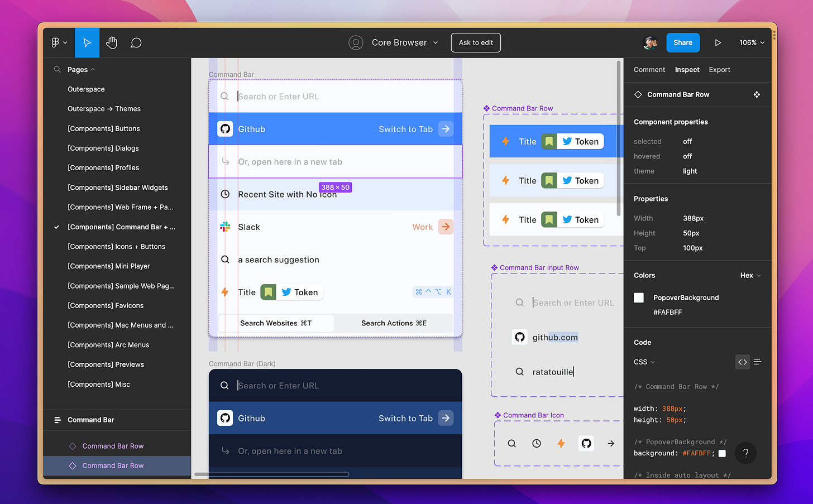Open the Comment tab in right panel
Screen dimensions: 813x504
[649, 70]
